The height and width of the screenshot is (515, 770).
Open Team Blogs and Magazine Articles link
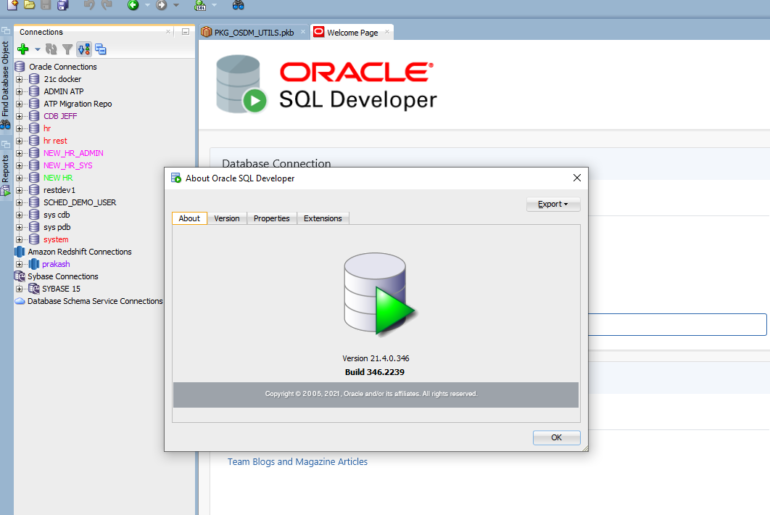click(297, 461)
